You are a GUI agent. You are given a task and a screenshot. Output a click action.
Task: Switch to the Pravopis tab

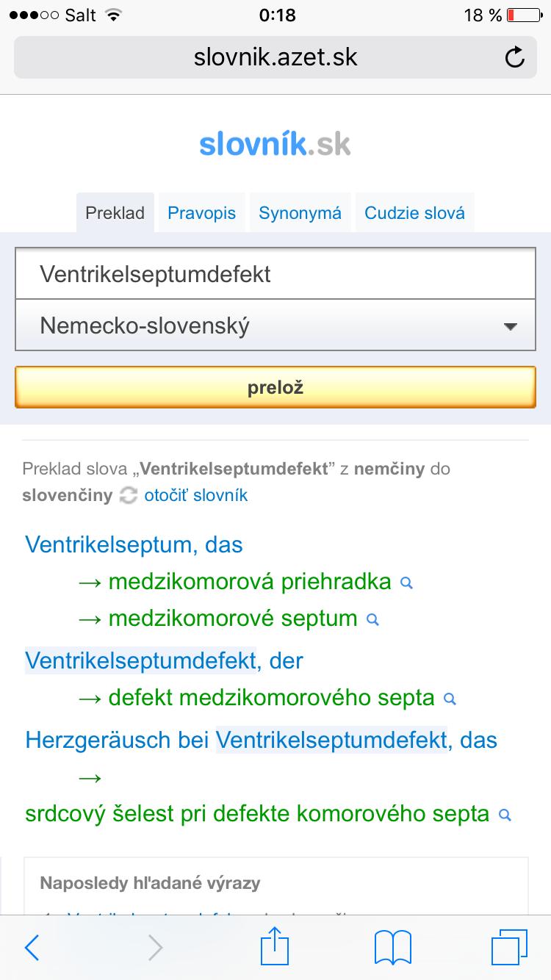coord(201,213)
